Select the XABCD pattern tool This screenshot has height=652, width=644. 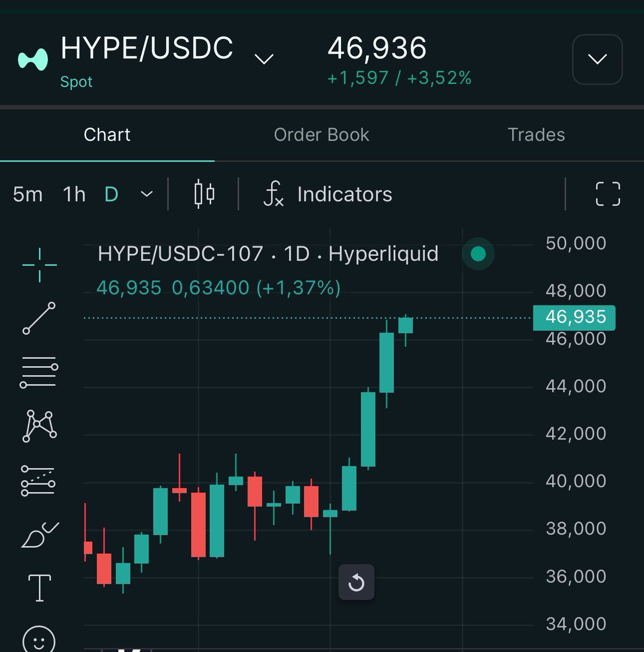point(39,426)
